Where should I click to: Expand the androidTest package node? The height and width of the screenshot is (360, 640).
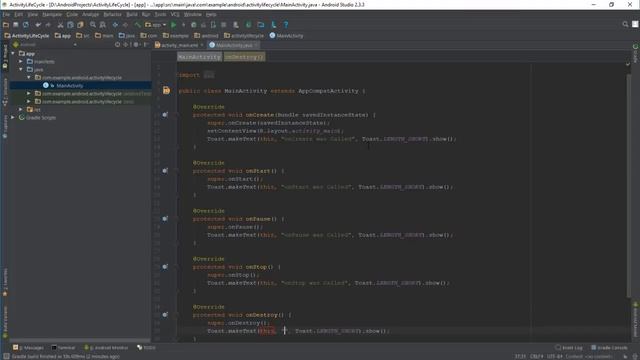29,93
